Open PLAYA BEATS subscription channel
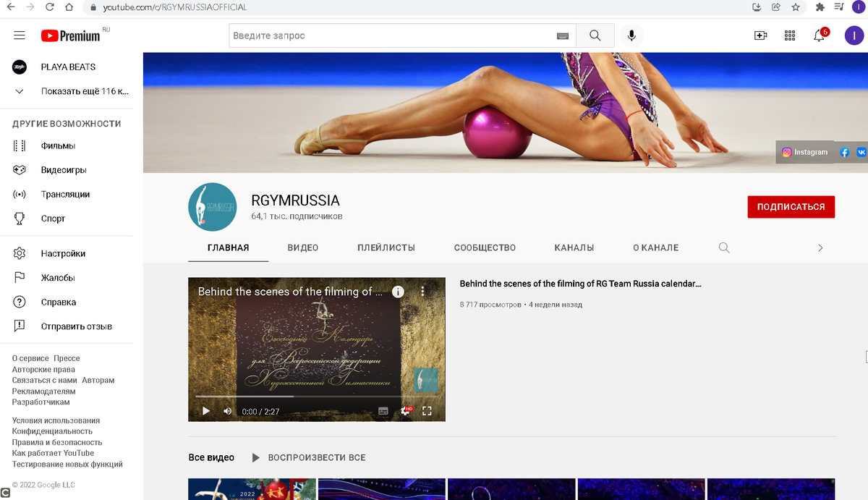The width and height of the screenshot is (868, 500). [x=67, y=67]
